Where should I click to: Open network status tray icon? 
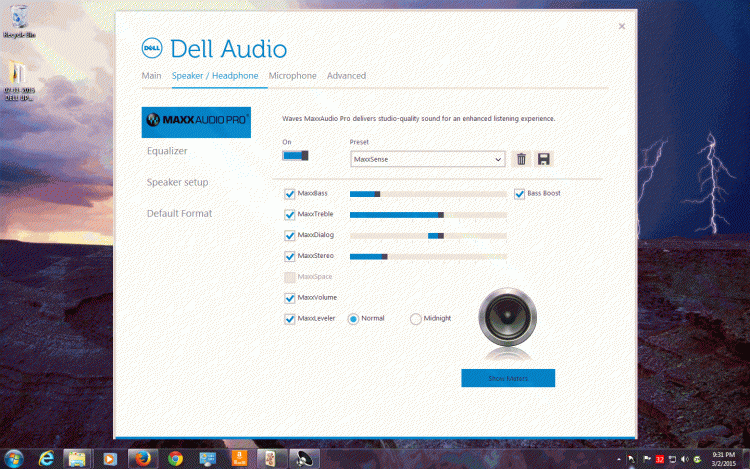pyautogui.click(x=672, y=459)
